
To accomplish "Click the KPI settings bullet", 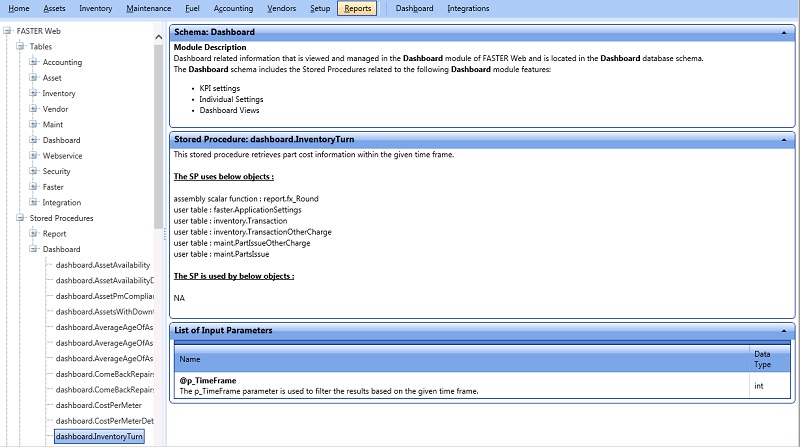I will pos(219,88).
